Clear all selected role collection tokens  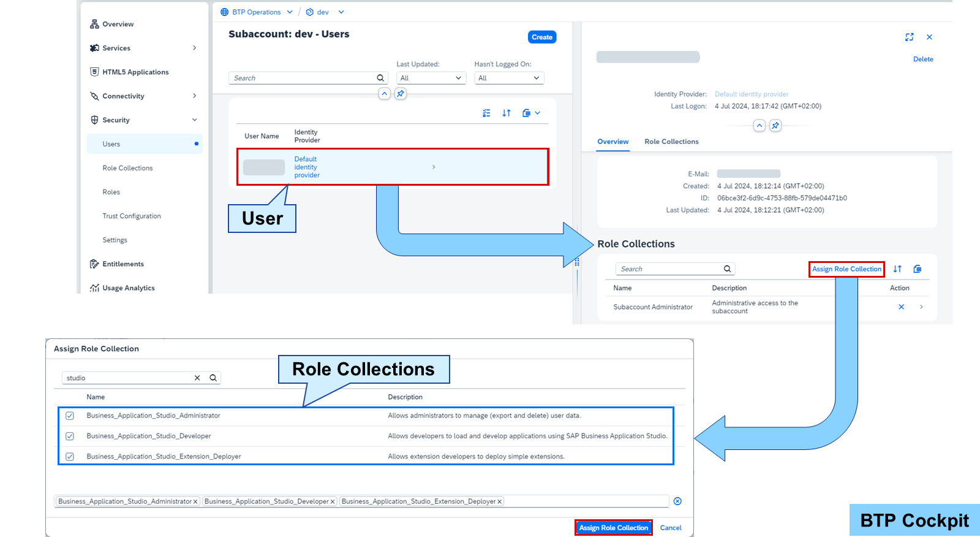(677, 501)
